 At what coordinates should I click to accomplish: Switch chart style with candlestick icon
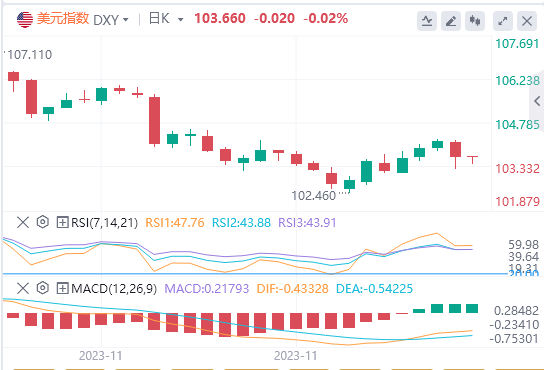pos(475,21)
